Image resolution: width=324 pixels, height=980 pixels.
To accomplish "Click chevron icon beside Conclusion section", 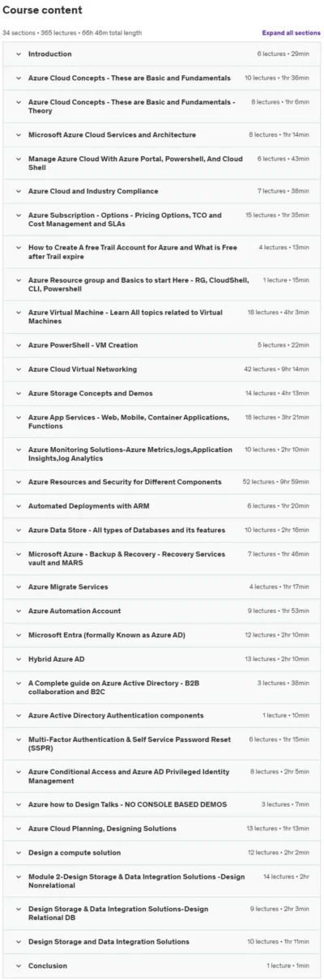I will coord(17,966).
